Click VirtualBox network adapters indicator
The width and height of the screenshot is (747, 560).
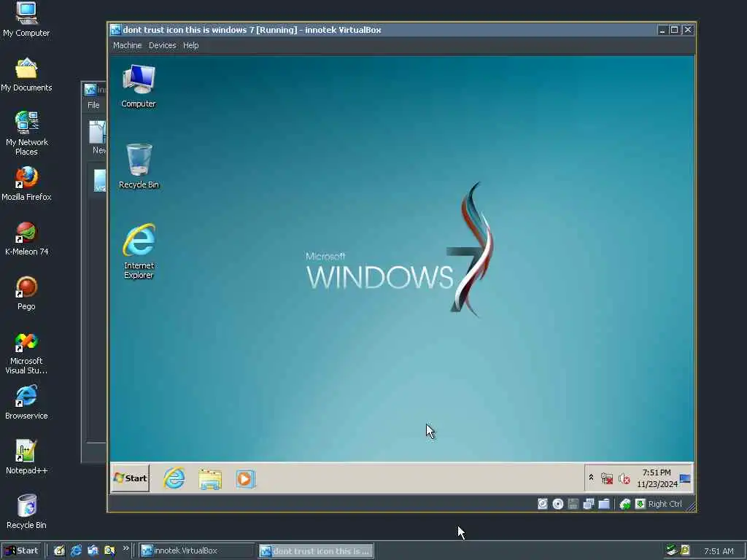589,504
